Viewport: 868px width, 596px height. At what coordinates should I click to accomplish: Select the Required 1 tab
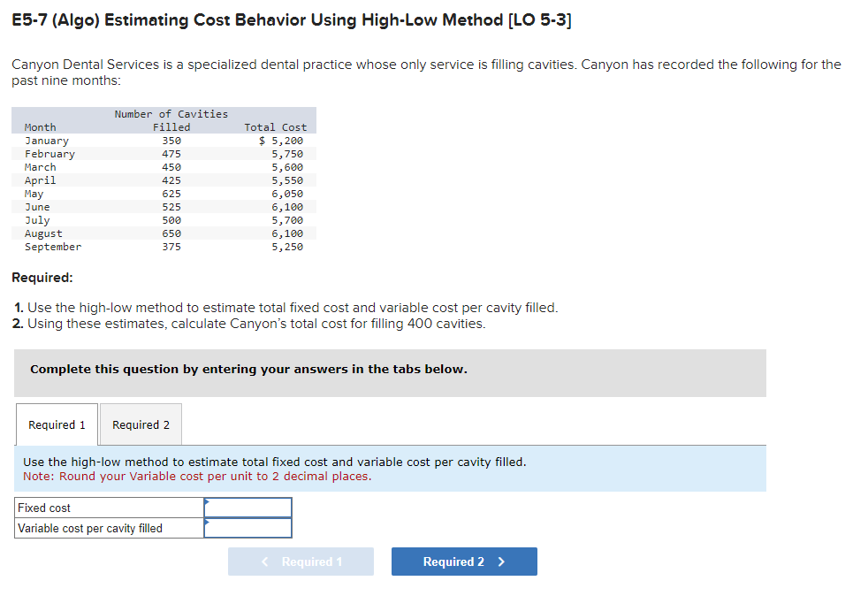coord(56,424)
